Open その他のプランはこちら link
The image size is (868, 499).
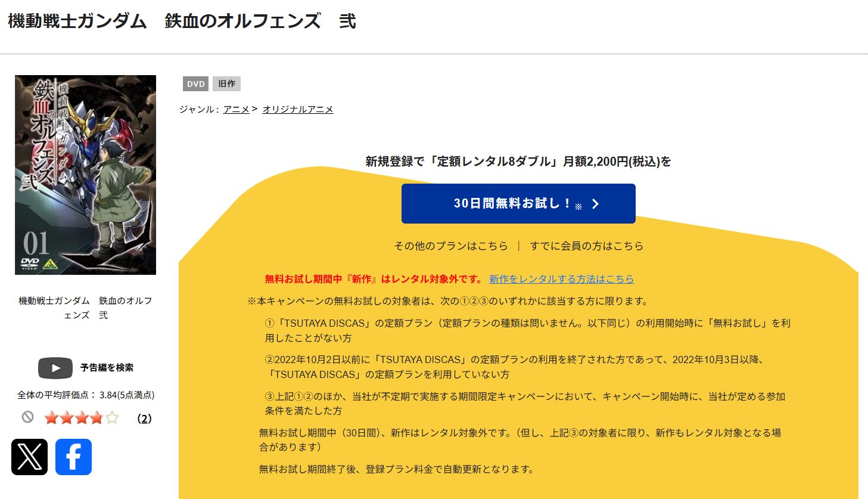(x=451, y=246)
